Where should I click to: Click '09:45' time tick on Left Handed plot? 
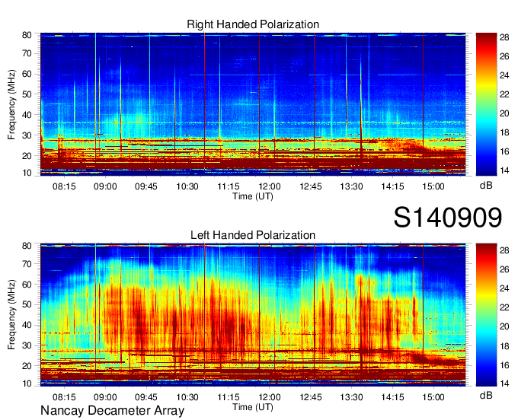(x=146, y=397)
